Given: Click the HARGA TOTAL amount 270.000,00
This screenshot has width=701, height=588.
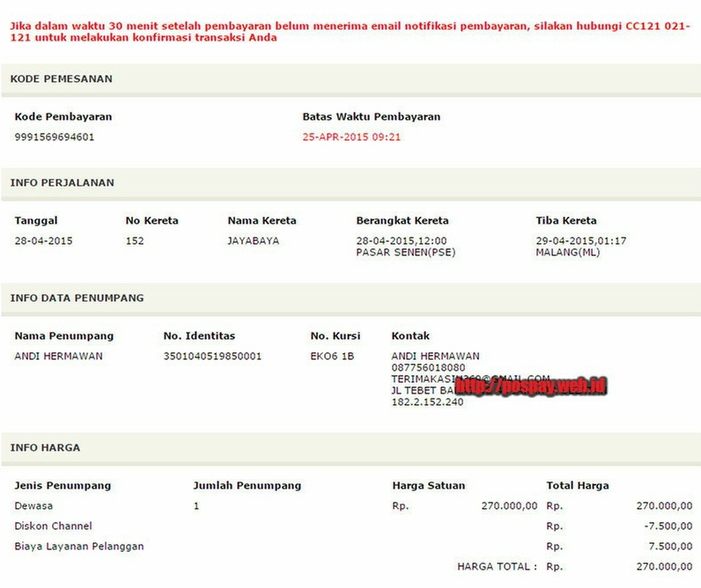Looking at the screenshot, I should tap(664, 567).
